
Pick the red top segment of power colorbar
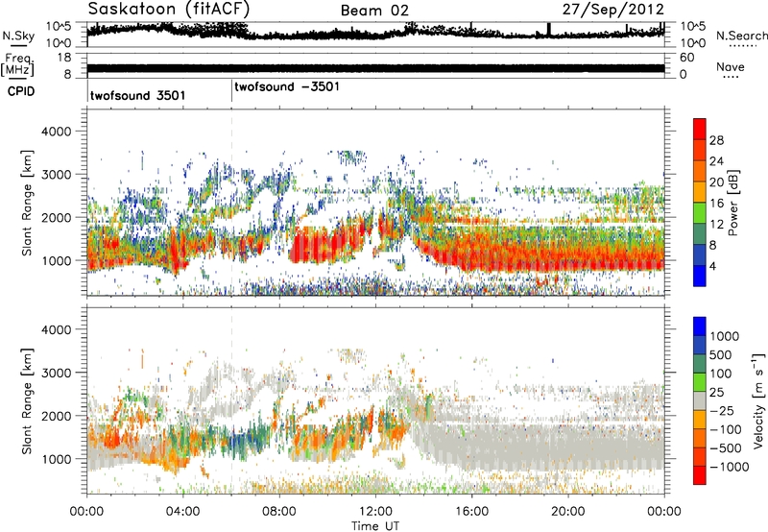coord(700,129)
